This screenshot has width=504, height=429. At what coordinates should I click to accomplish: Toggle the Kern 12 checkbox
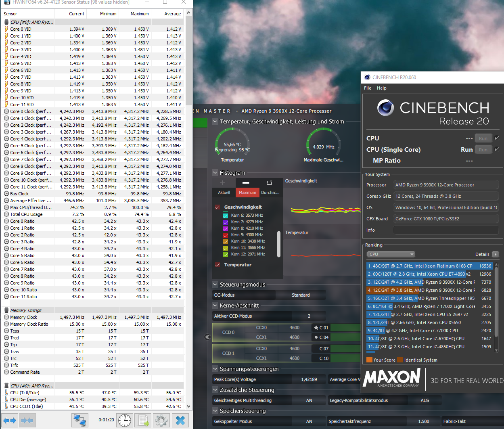(x=226, y=254)
